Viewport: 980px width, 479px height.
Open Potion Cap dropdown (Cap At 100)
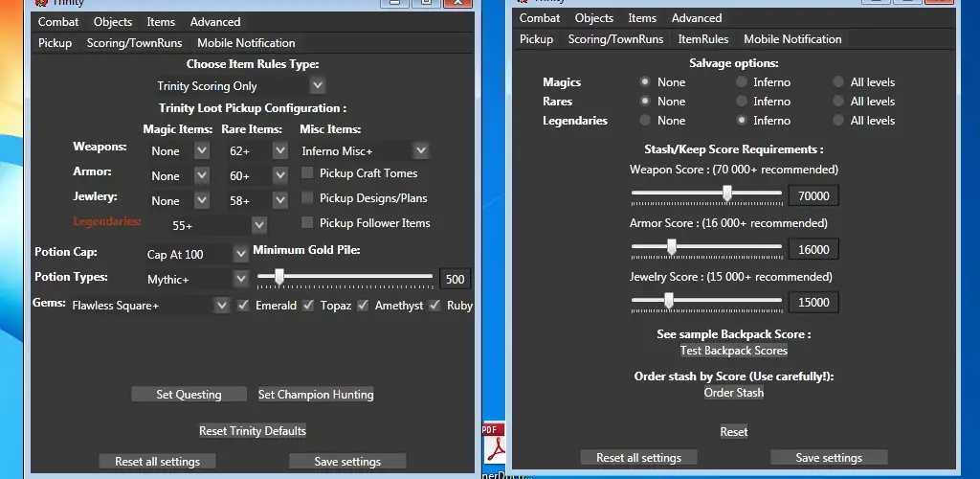(x=240, y=254)
